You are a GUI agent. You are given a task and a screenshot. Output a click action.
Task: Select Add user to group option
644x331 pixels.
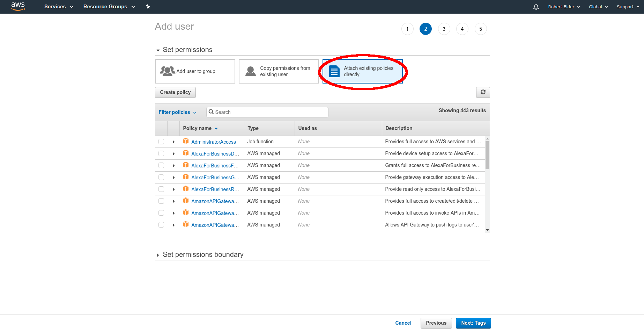(195, 71)
